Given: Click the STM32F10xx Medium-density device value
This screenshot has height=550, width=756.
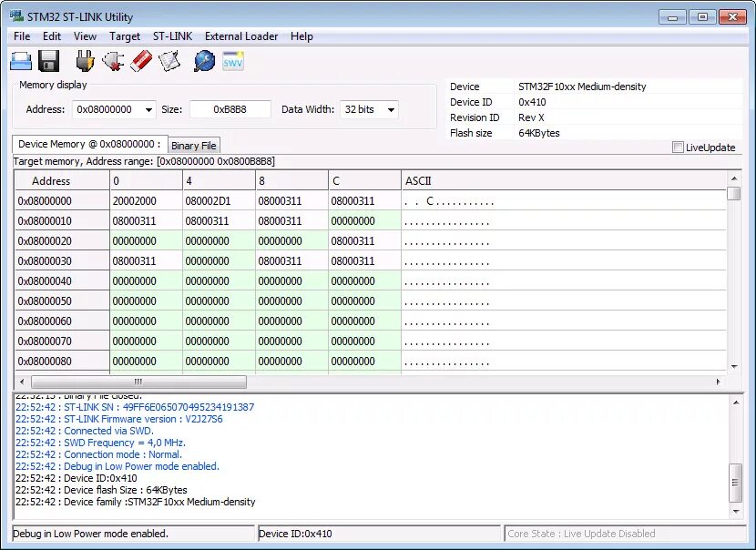Looking at the screenshot, I should click(x=582, y=87).
